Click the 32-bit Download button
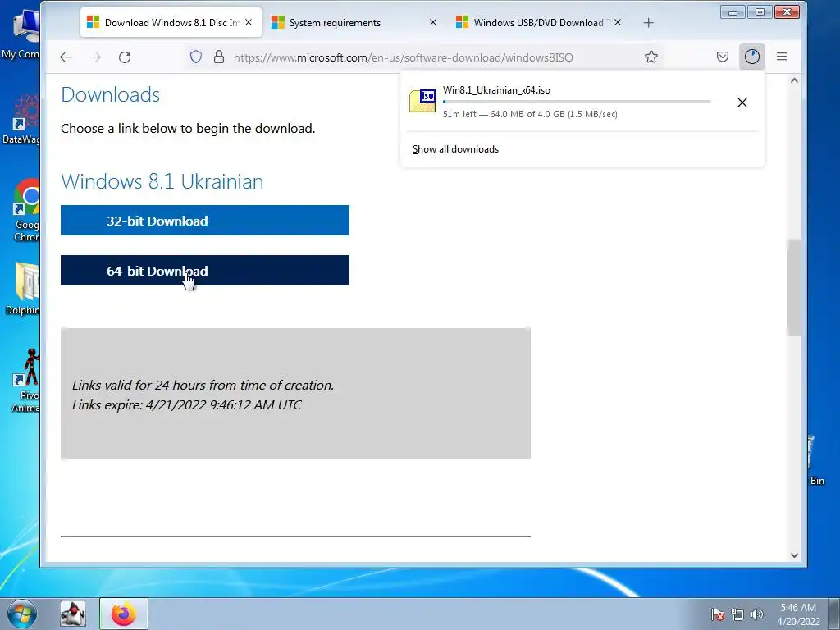The height and width of the screenshot is (630, 840). point(204,220)
